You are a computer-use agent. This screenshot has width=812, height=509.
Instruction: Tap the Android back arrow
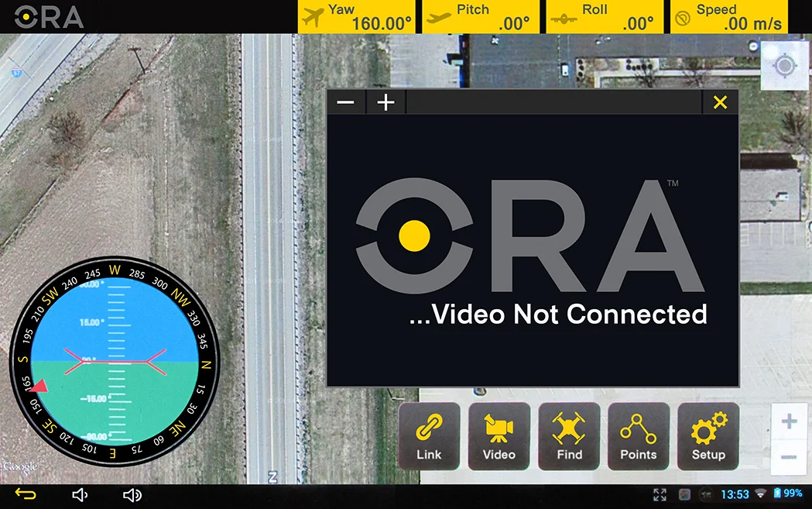[x=26, y=494]
